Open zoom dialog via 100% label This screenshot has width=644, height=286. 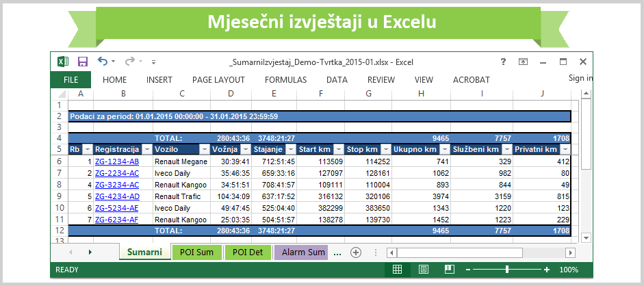point(569,270)
